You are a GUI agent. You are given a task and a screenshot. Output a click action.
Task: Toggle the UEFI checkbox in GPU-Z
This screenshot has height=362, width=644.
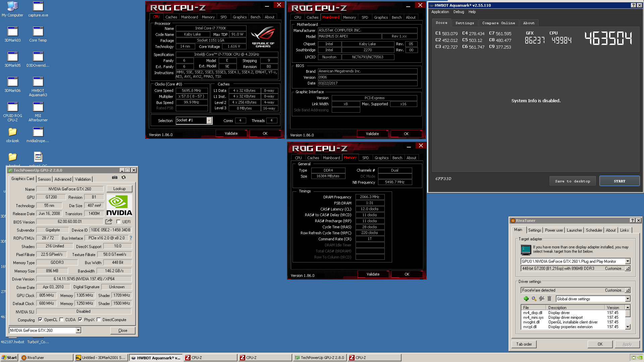point(118,222)
